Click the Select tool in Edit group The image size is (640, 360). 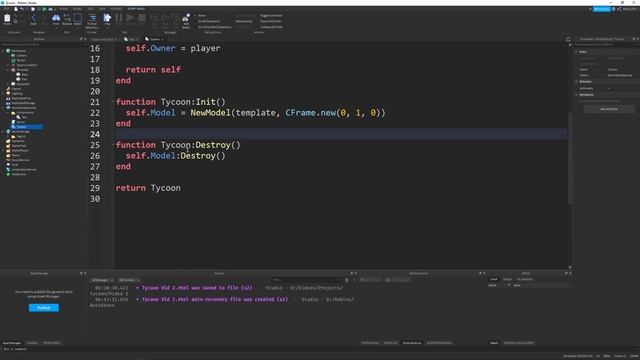78,19
